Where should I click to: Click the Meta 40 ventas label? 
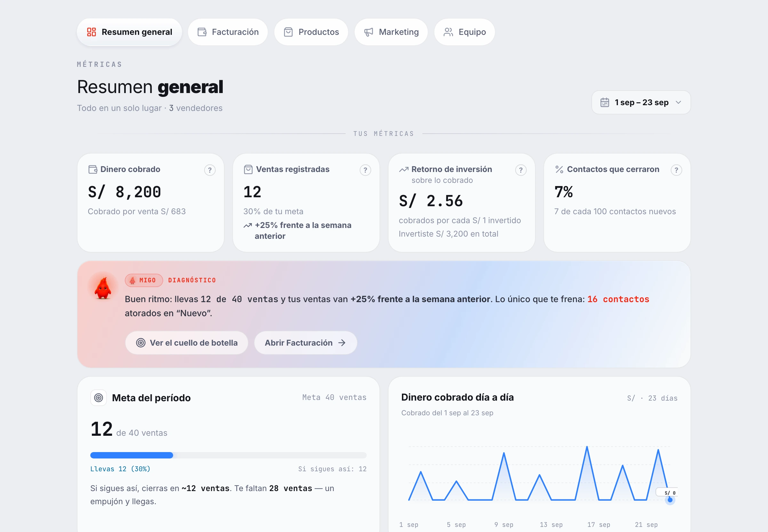tap(334, 397)
